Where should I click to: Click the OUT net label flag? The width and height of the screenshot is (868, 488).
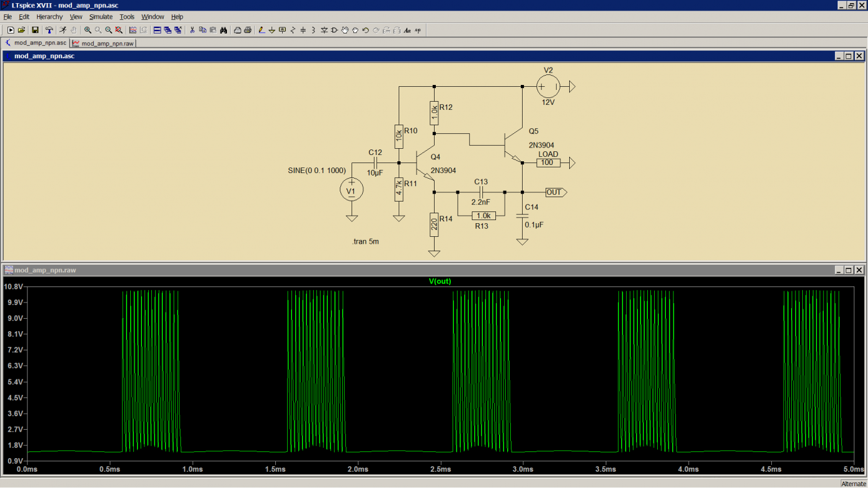556,192
